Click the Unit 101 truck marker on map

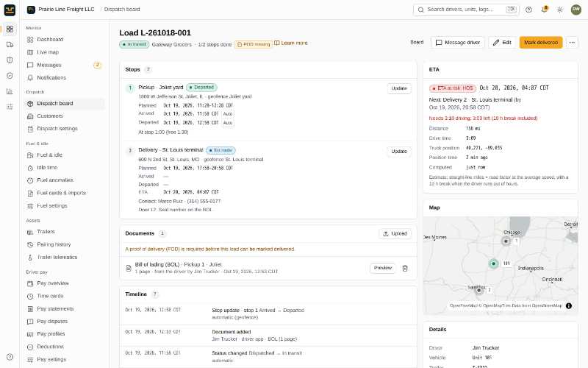point(494,263)
